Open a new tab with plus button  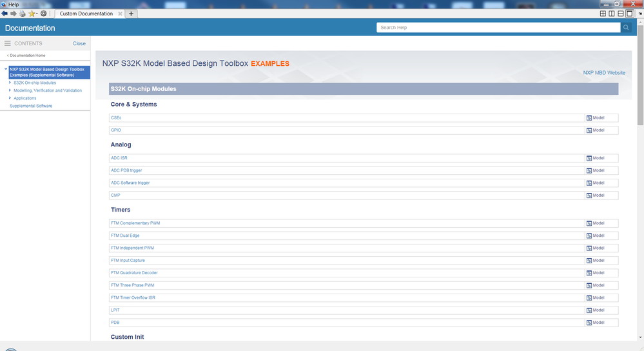pos(131,14)
